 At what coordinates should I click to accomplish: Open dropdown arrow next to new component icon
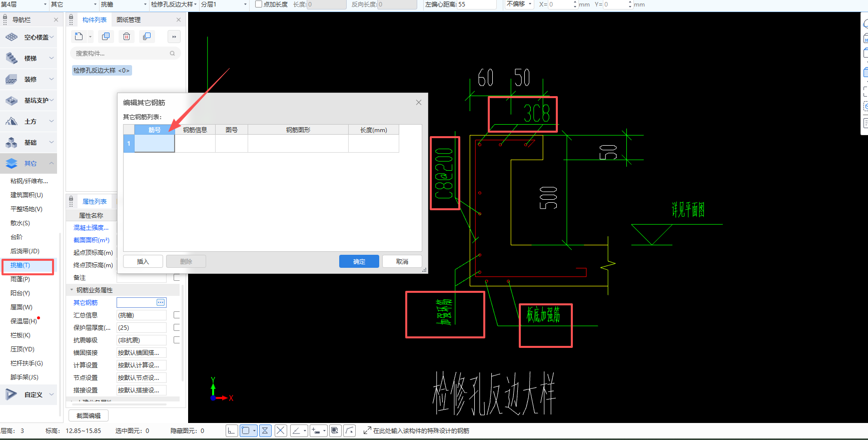[x=90, y=37]
